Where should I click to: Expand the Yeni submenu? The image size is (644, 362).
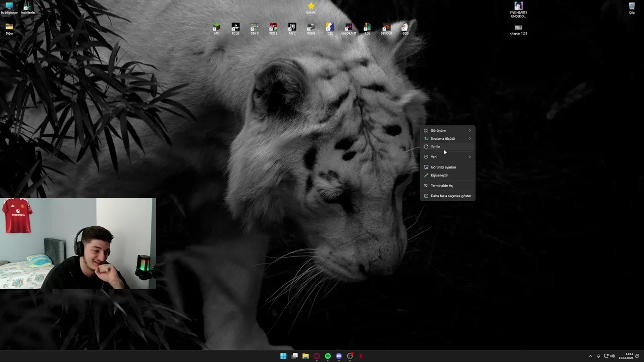(x=448, y=156)
